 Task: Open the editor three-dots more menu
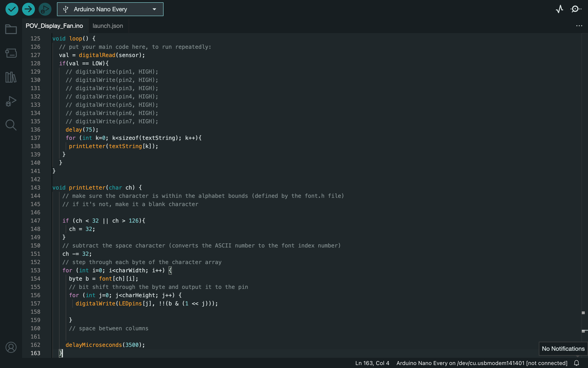click(x=579, y=26)
